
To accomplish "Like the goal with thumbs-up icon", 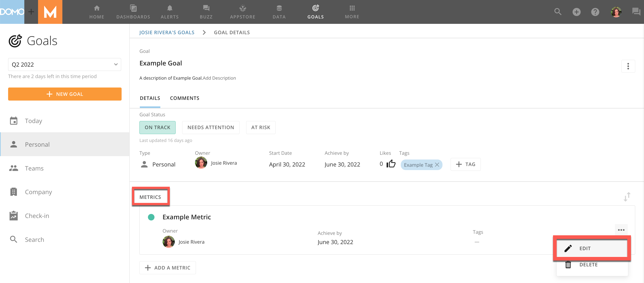I will tap(391, 164).
